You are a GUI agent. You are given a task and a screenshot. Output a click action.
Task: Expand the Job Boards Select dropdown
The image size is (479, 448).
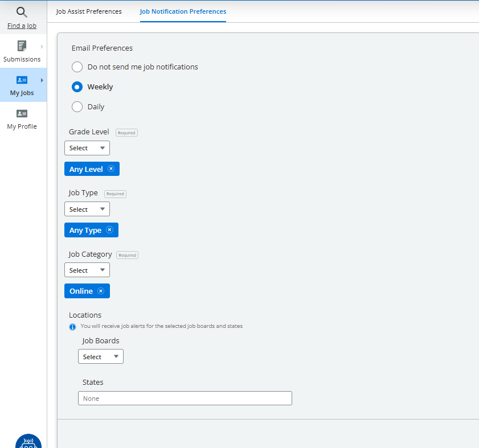pyautogui.click(x=101, y=357)
